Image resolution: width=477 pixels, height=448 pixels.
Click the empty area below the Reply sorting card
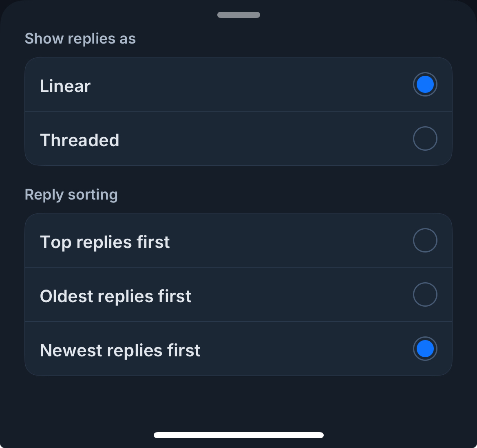[238, 401]
